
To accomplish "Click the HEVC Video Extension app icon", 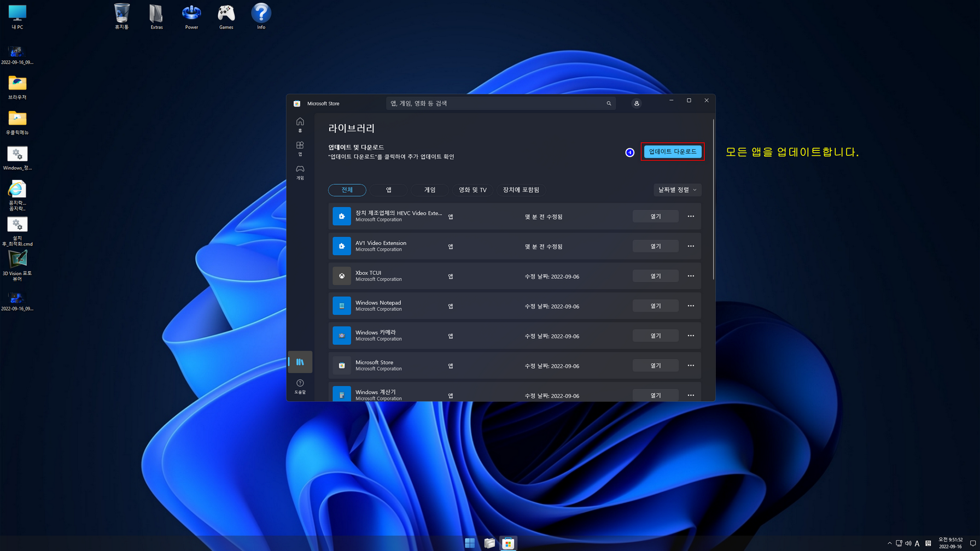I will (342, 216).
